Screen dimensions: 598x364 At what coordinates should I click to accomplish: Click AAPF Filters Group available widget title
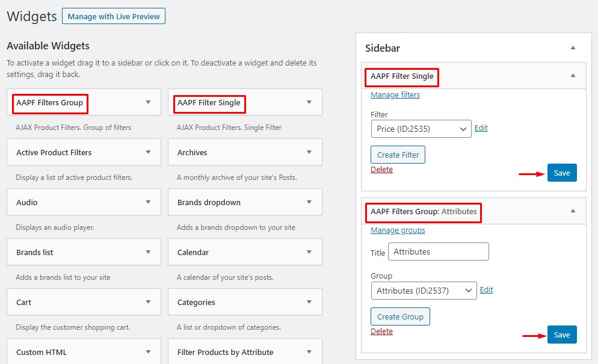pyautogui.click(x=49, y=102)
